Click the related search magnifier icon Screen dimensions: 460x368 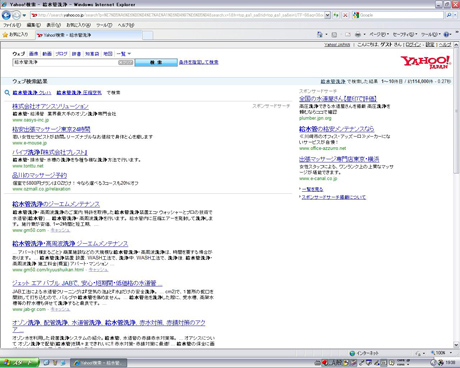(x=7, y=93)
